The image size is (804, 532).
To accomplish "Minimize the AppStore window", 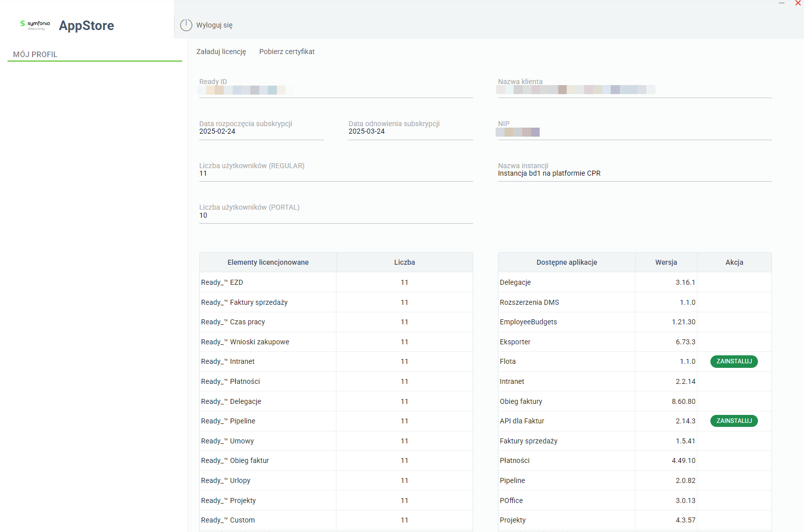I will coord(781,3).
